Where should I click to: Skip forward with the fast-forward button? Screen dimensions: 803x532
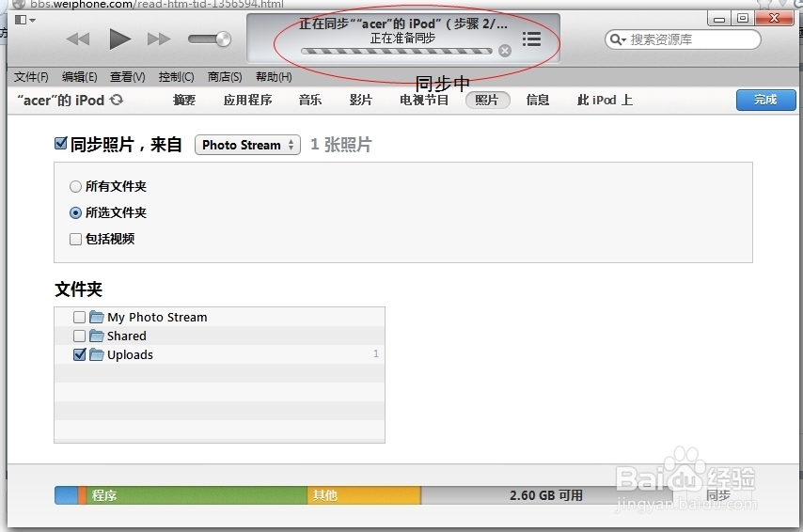click(159, 39)
